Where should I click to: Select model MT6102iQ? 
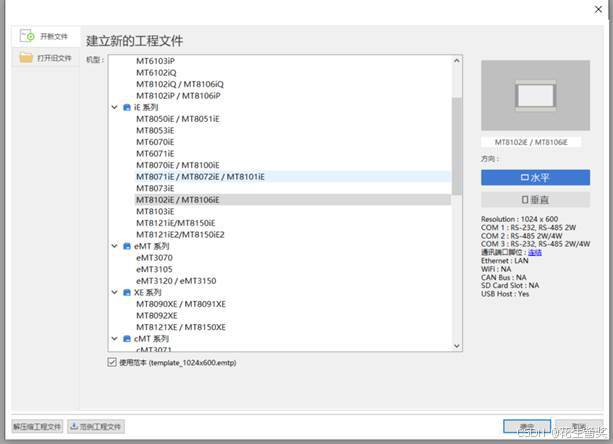[156, 73]
